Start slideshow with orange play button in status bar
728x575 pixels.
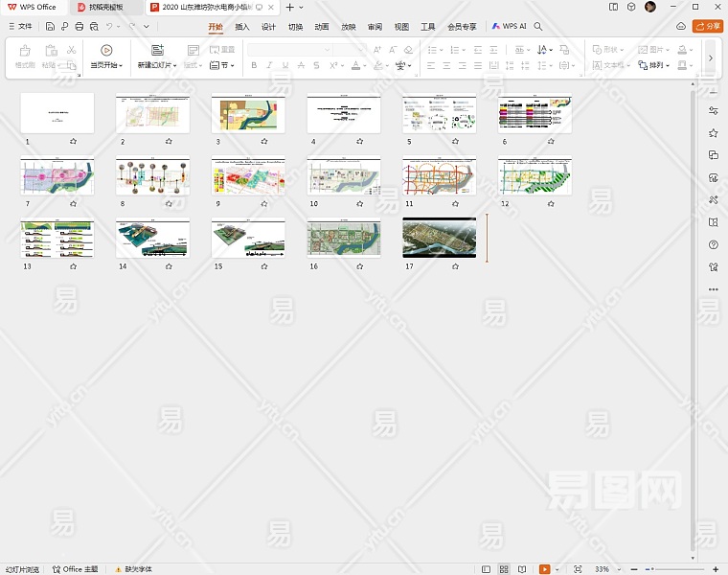(544, 569)
